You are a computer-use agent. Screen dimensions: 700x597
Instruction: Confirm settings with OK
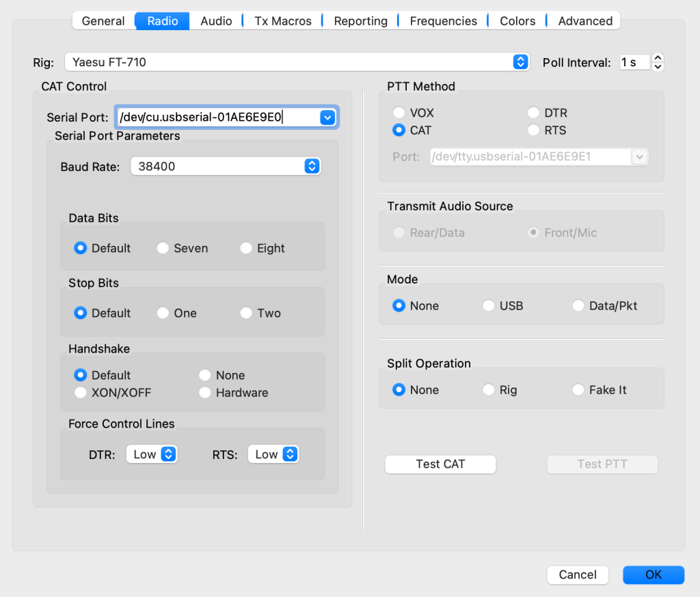(654, 574)
